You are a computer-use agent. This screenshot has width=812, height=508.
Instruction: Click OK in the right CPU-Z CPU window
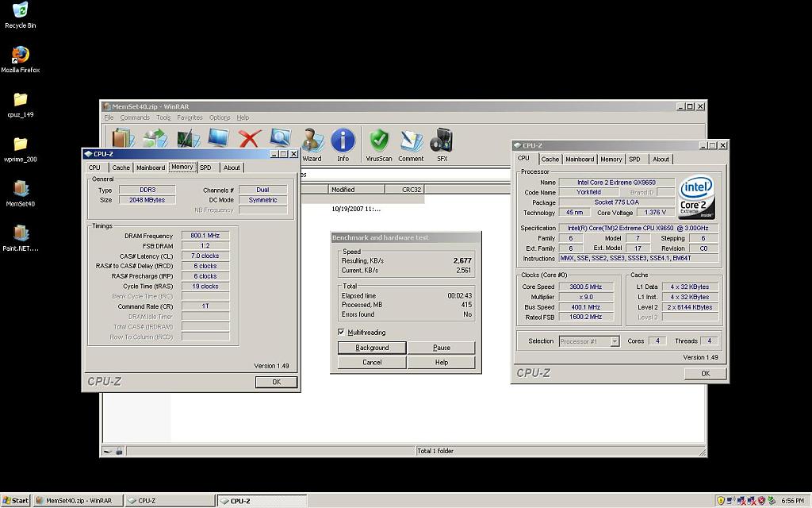705,373
